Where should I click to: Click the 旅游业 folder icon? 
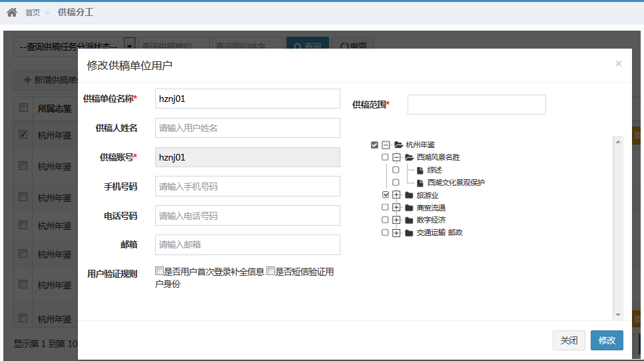(x=409, y=195)
